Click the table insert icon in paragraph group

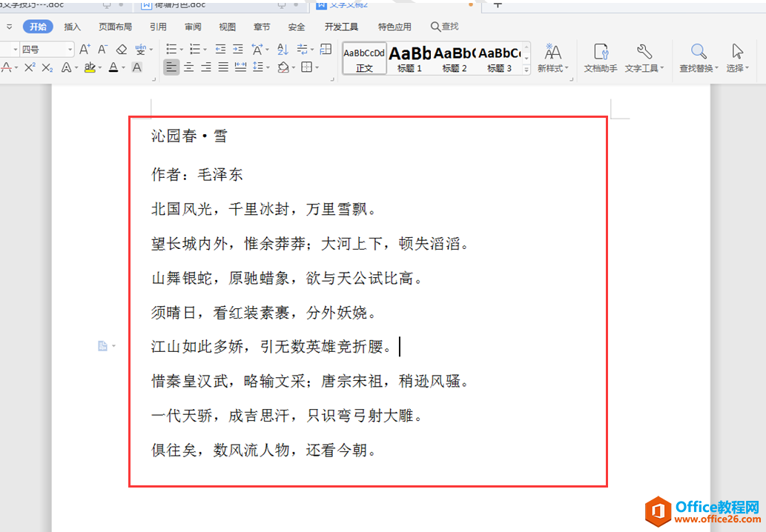(x=326, y=49)
